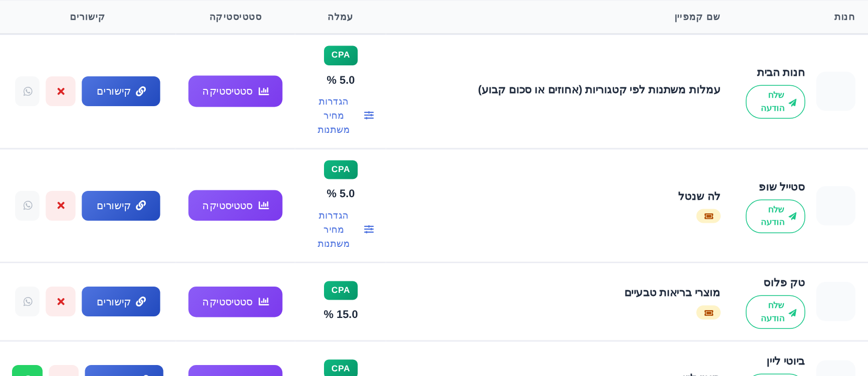View סטטיסטיקה for סטייל שופ
868x376 pixels.
[235, 206]
